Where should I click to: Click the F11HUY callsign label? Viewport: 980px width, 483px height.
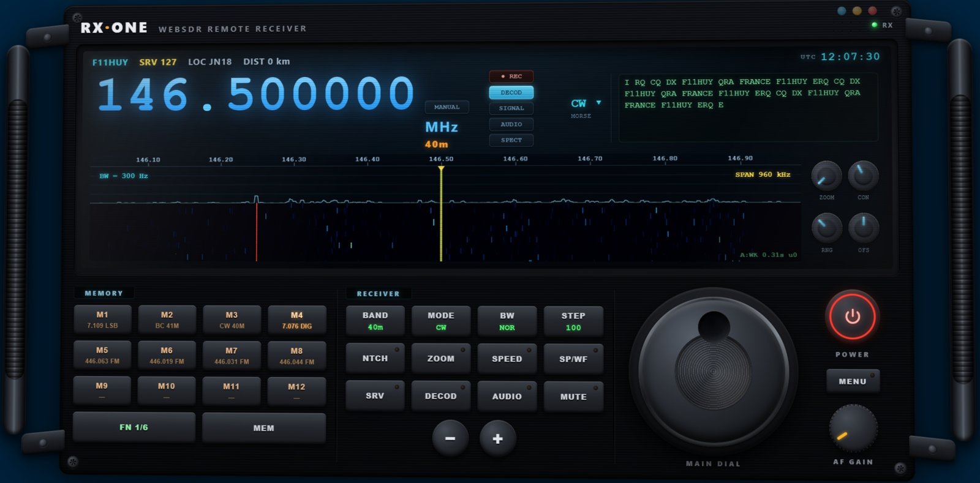[110, 62]
